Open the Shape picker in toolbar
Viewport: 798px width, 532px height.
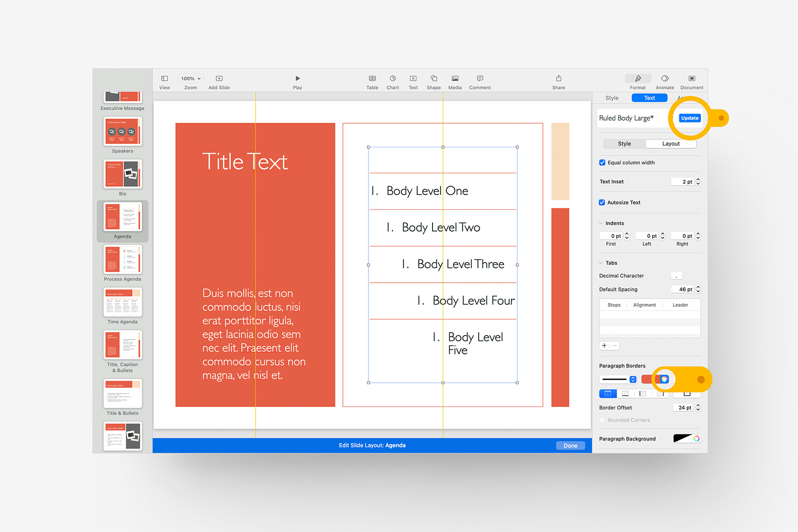click(x=434, y=79)
